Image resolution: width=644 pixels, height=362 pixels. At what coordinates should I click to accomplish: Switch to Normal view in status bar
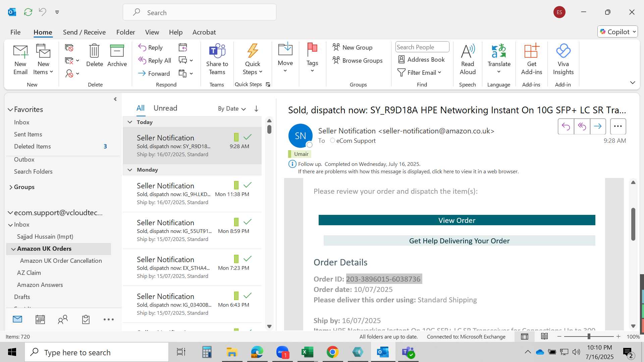pyautogui.click(x=525, y=337)
